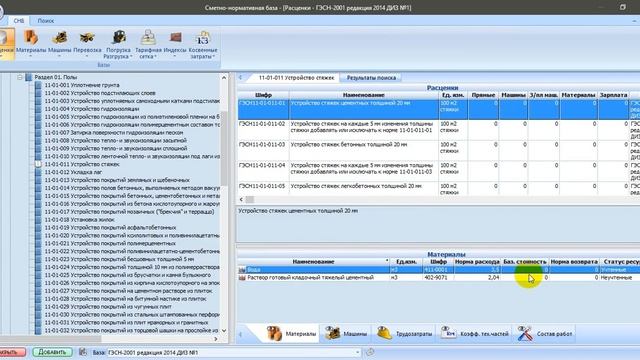Open the Результаты поиска tab

[371, 78]
